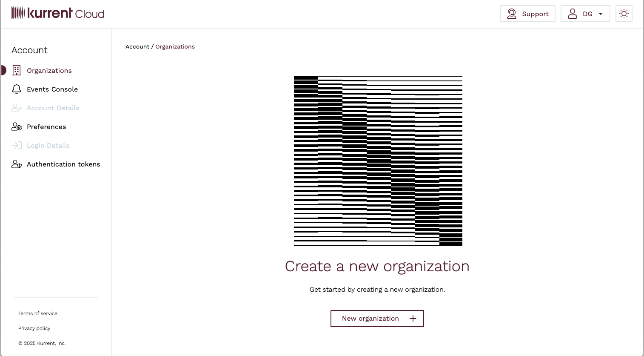Open the Terms of service link
Viewport: 644px width, 356px height.
tap(37, 313)
